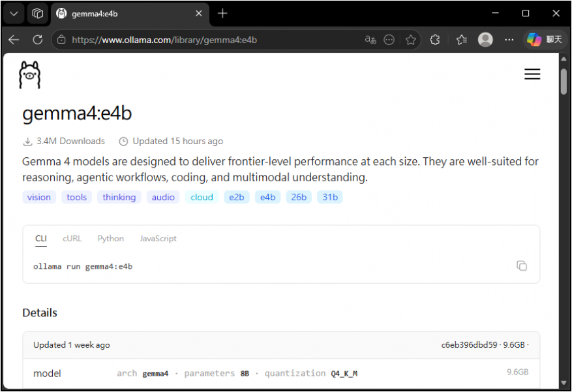Click the browser profile avatar

(485, 40)
